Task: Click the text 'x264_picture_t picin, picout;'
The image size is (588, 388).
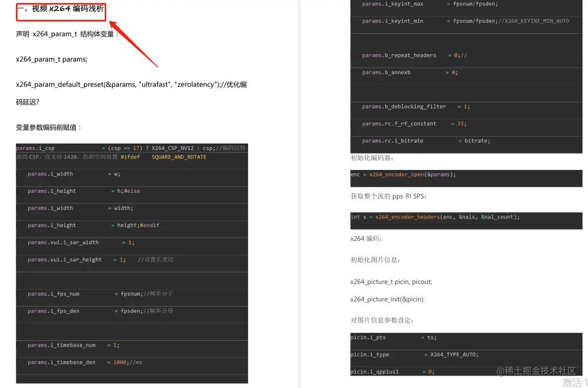Action: (x=391, y=282)
